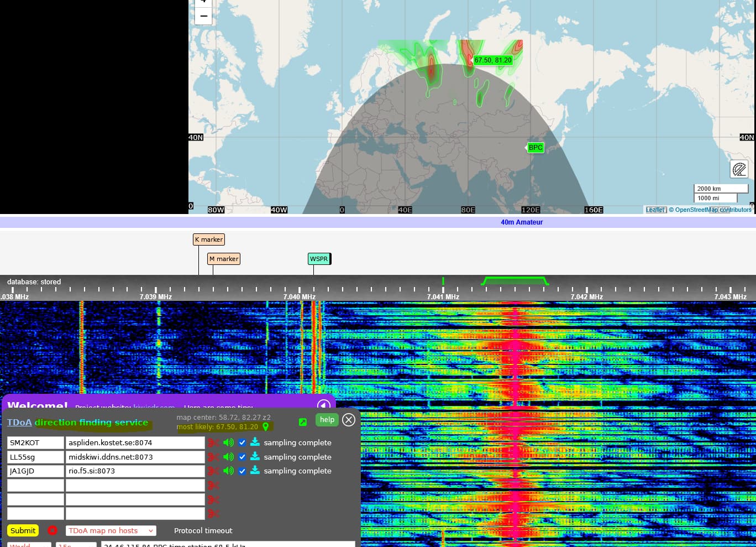Click the 40m Amateur band bar
The height and width of the screenshot is (547, 756).
tap(378, 222)
